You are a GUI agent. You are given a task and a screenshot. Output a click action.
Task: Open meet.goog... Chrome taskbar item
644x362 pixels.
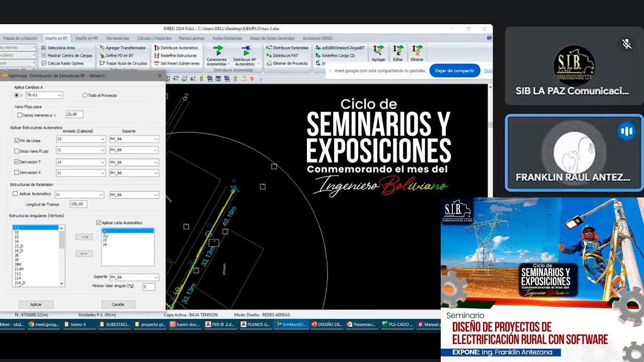[43, 324]
